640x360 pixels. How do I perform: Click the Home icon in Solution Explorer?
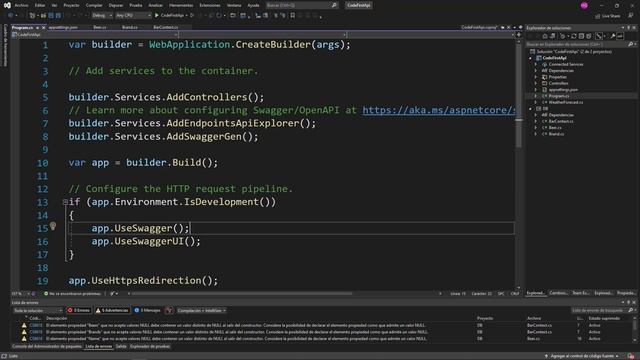click(x=544, y=36)
